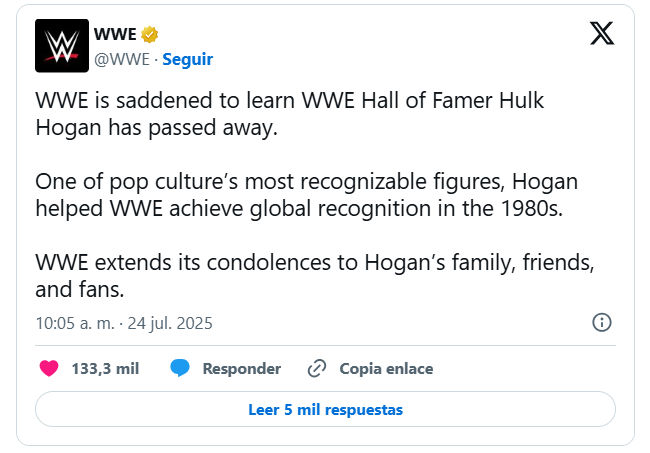Screen dimensions: 650x453
Task: Open the @WWE handle link
Action: point(122,59)
